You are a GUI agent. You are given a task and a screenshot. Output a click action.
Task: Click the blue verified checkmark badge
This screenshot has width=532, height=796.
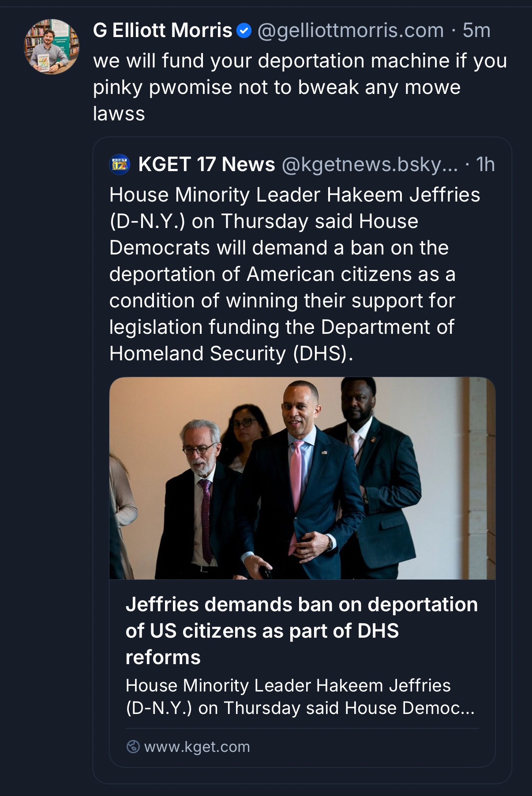[x=244, y=31]
